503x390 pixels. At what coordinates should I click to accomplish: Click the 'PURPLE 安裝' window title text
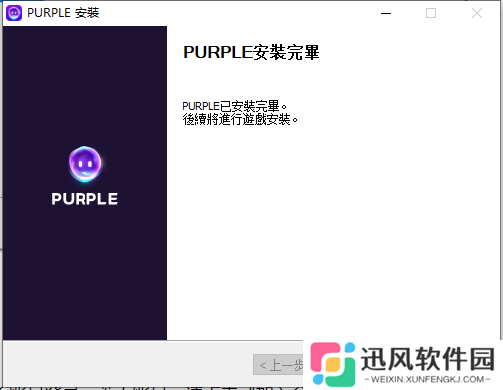coord(63,13)
